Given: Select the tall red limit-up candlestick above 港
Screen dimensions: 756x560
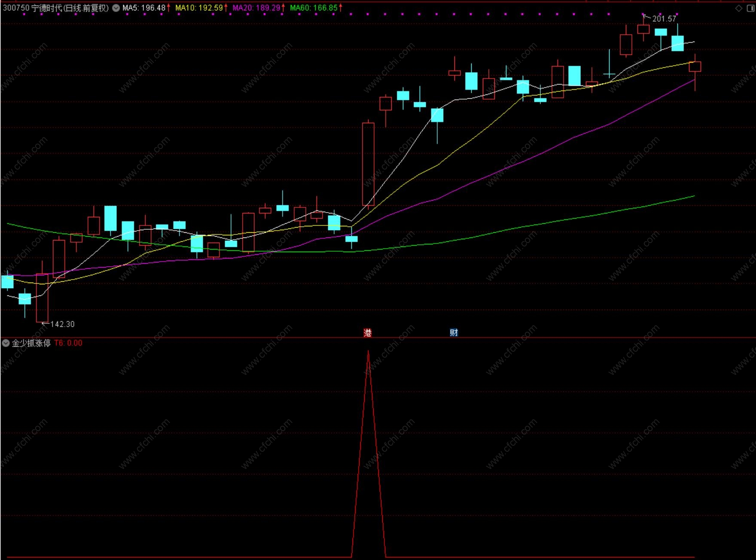Looking at the screenshot, I should [368, 164].
